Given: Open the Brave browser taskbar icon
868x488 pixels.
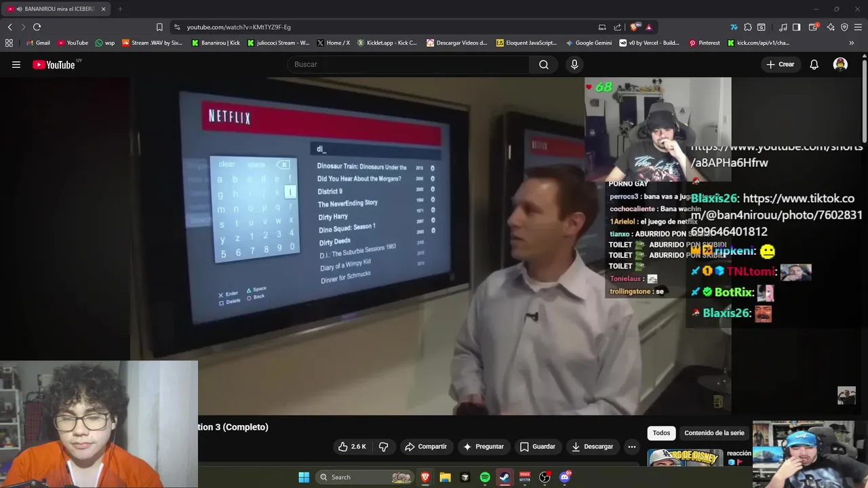Looking at the screenshot, I should point(425,477).
